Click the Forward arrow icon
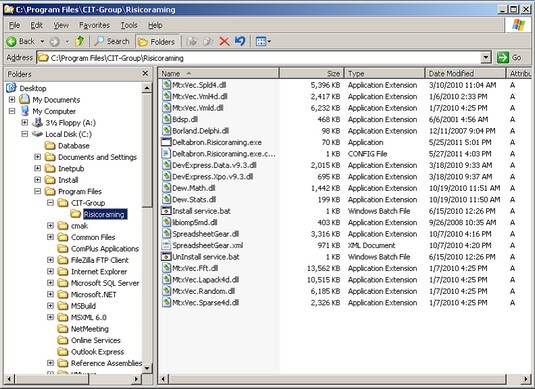The image size is (535, 389). (54, 42)
